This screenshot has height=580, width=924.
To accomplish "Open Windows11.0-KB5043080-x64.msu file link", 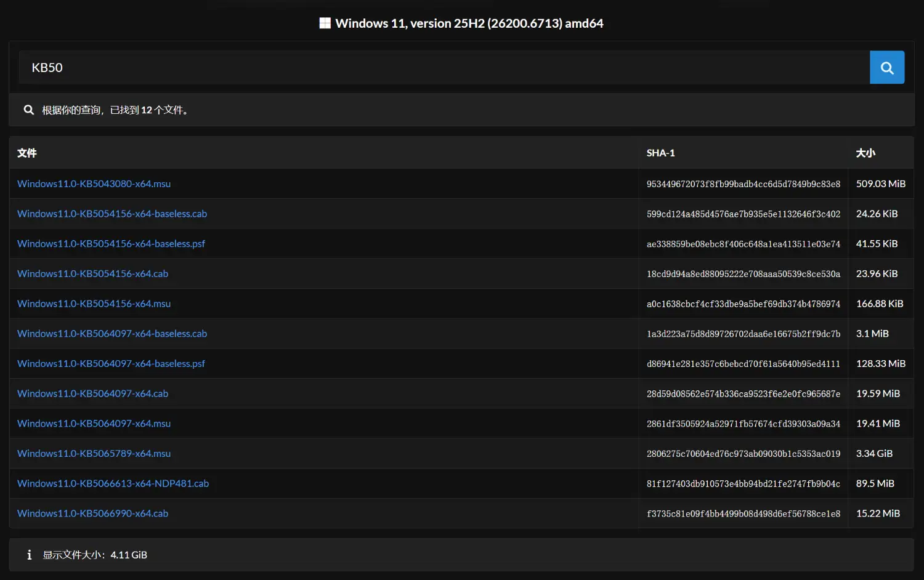I will click(94, 183).
